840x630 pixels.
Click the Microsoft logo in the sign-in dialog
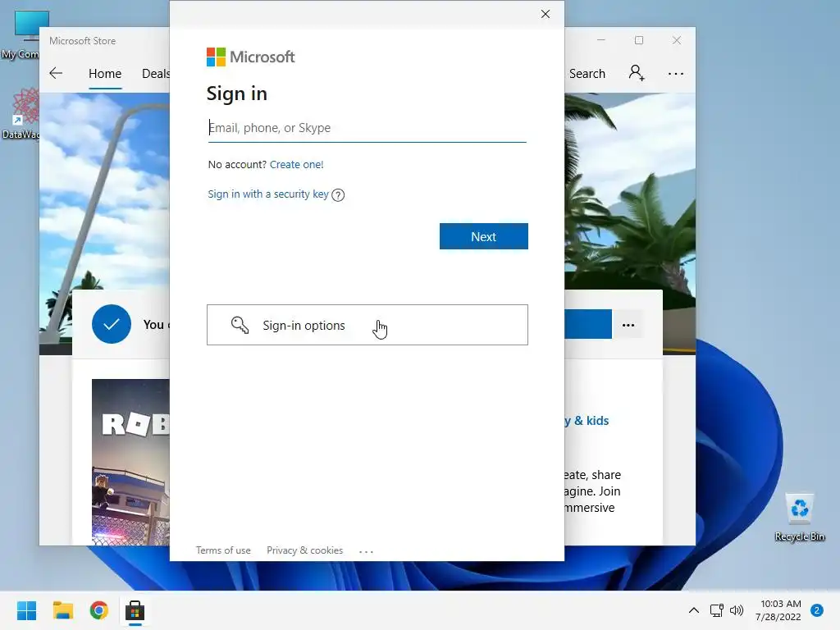click(x=251, y=57)
